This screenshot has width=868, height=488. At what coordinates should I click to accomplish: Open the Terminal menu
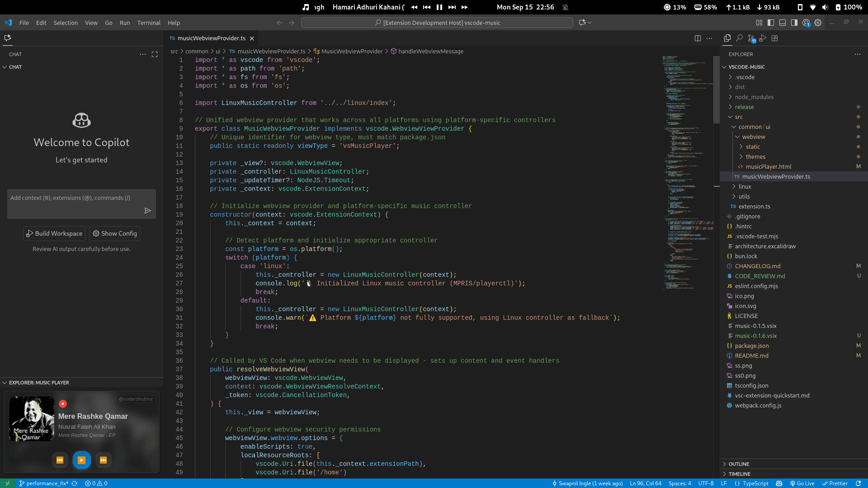click(149, 23)
